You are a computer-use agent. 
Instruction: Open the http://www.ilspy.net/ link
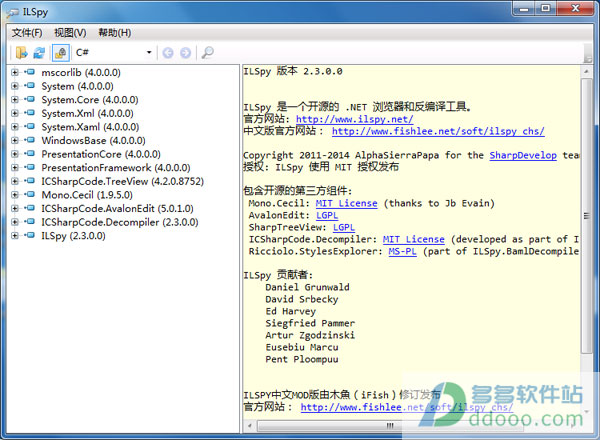354,119
